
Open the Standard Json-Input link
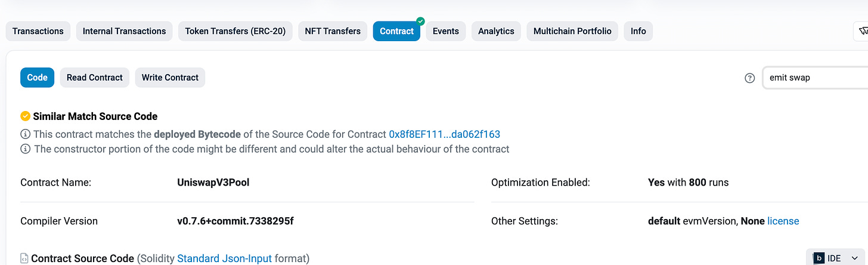point(224,258)
